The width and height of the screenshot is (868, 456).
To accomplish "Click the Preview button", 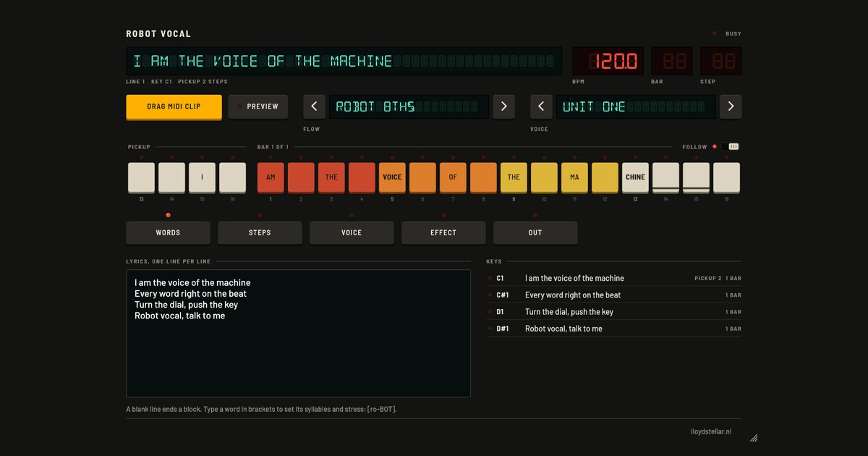I will tap(258, 106).
